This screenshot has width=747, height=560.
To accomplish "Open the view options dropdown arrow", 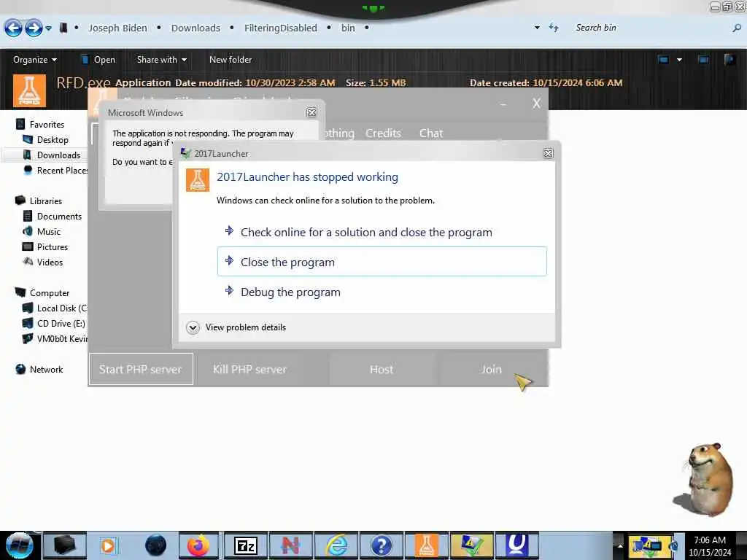I will point(679,60).
